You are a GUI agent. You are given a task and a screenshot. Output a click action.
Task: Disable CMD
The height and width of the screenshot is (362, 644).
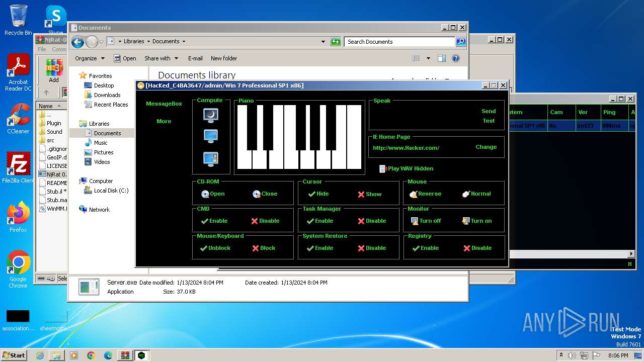(265, 221)
